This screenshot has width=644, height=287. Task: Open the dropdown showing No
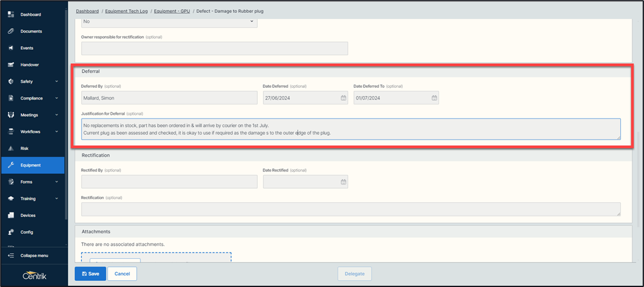tap(169, 22)
